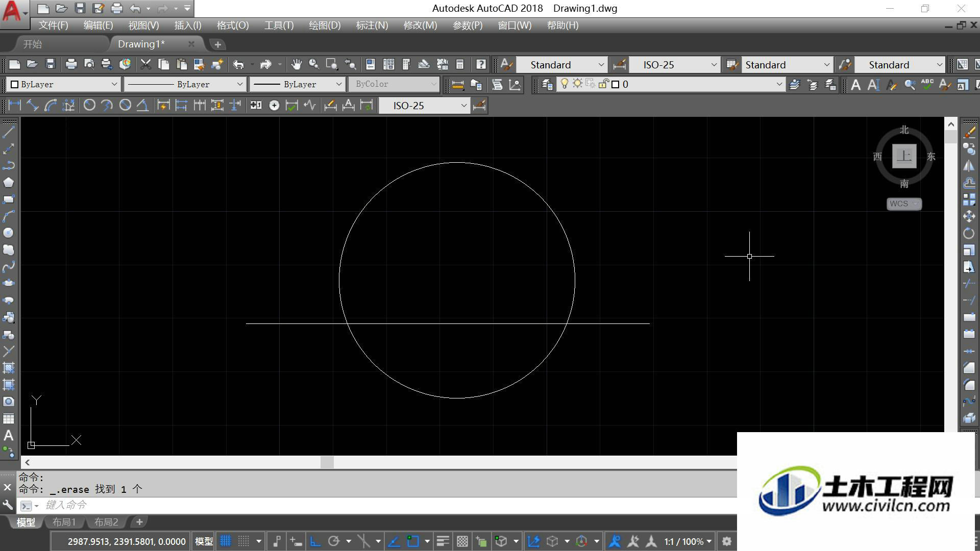Click the Plot printer icon
The width and height of the screenshot is (980, 551).
point(71,64)
